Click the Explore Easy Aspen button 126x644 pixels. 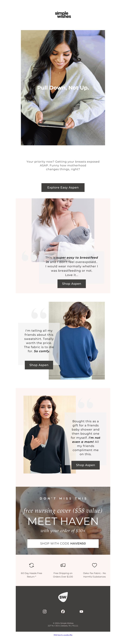coord(63,187)
